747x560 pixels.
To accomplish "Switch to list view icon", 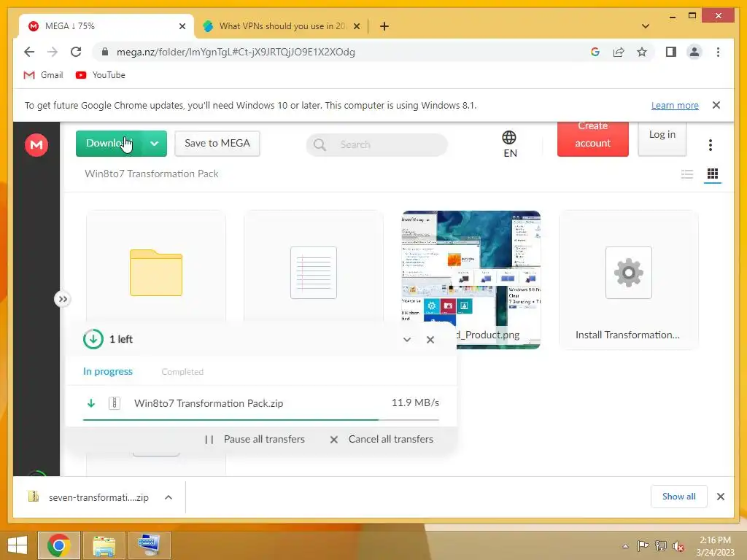I will (x=687, y=174).
